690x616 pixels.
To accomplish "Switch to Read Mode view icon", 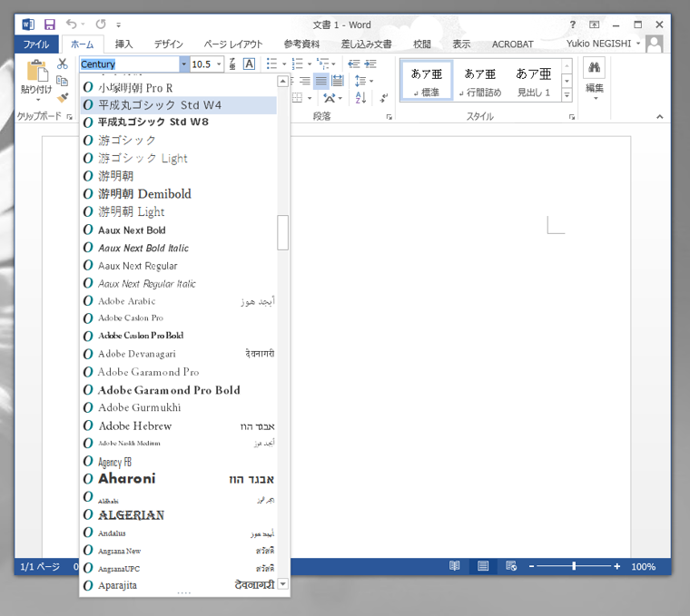I will tap(454, 566).
